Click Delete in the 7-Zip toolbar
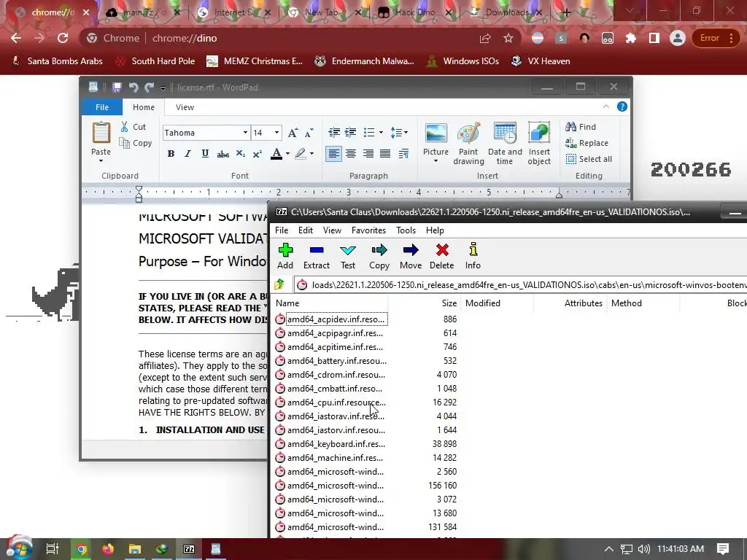747x560 pixels. click(x=441, y=256)
